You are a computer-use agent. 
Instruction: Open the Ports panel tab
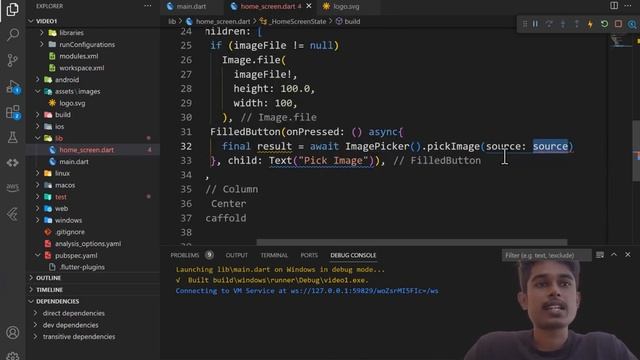pos(309,255)
